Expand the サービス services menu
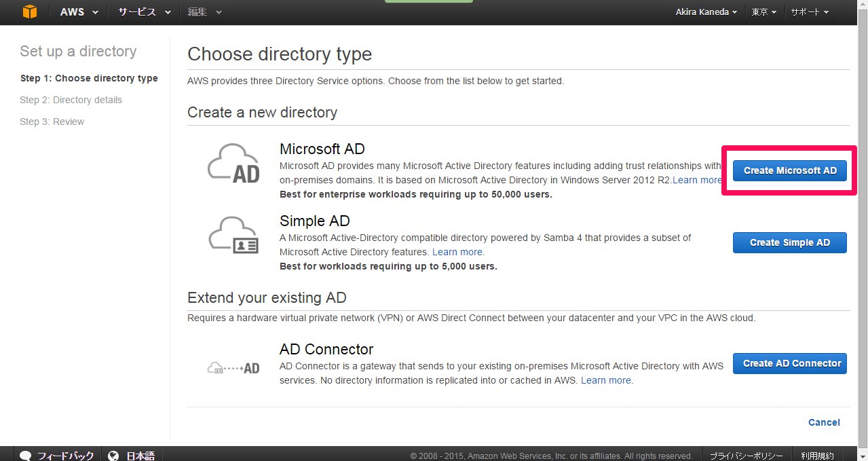The height and width of the screenshot is (461, 868). pos(143,12)
